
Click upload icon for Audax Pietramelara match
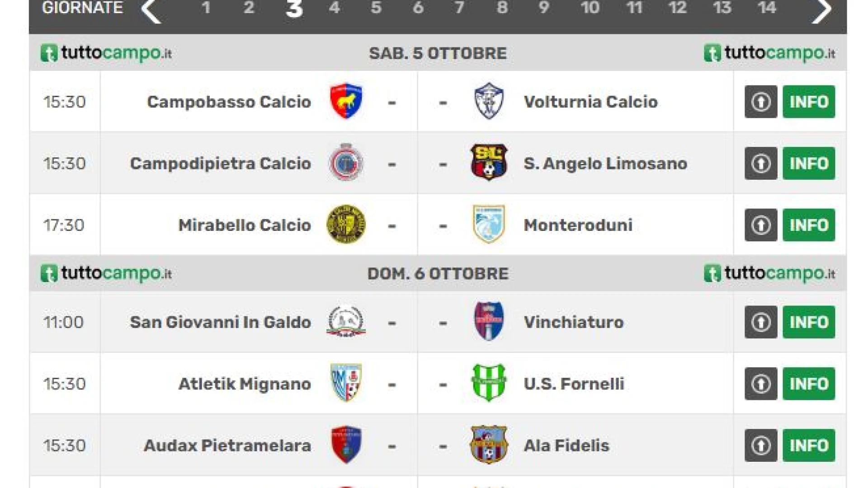pos(761,446)
